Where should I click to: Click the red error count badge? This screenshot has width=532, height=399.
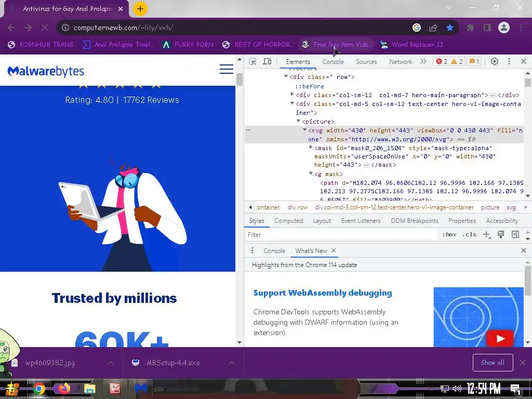442,61
